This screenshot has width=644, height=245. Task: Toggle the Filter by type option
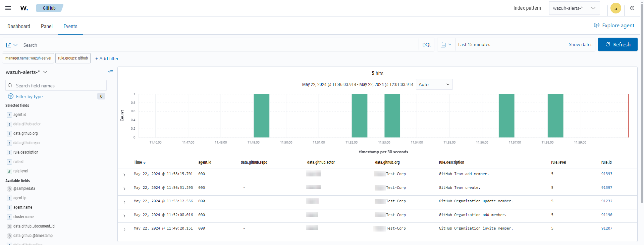[29, 96]
